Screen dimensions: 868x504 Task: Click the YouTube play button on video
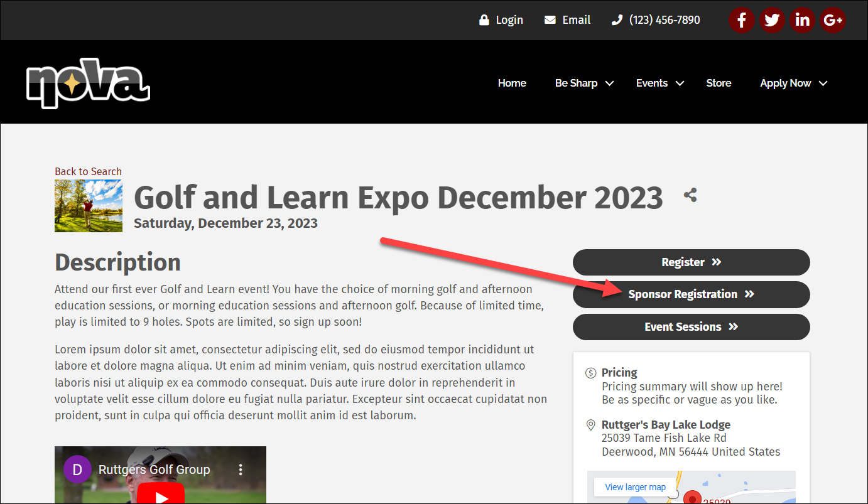[161, 495]
